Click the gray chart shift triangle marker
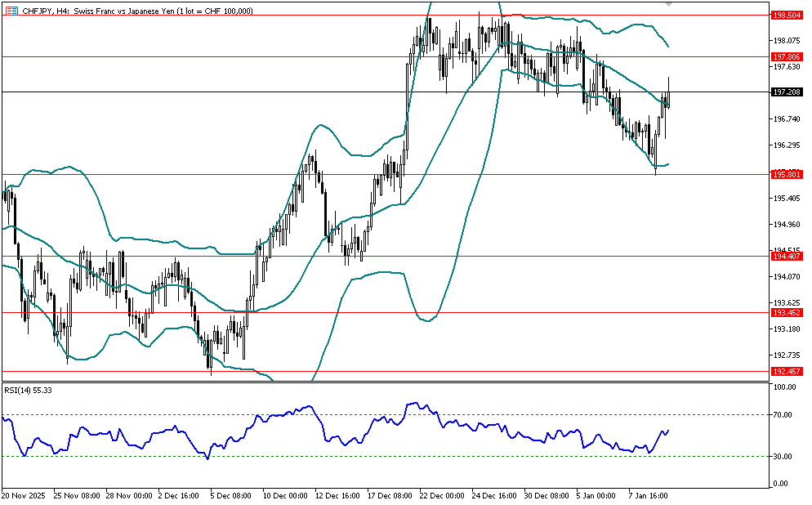The width and height of the screenshot is (812, 505). click(x=669, y=5)
